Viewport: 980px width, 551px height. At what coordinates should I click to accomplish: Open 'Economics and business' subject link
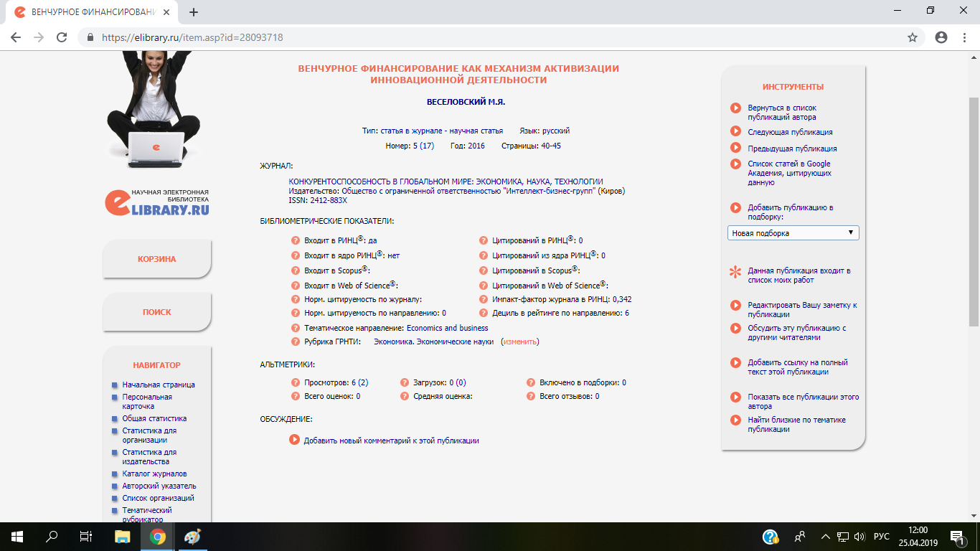447,328
